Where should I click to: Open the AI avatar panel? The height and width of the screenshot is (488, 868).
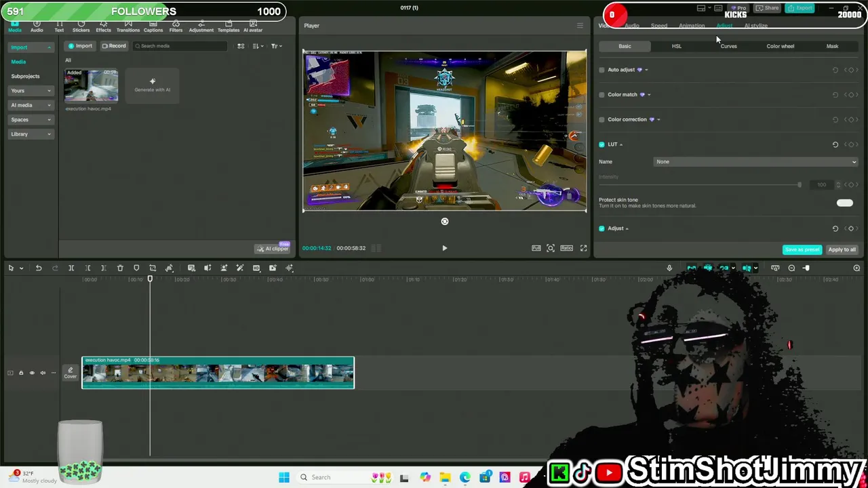(253, 27)
